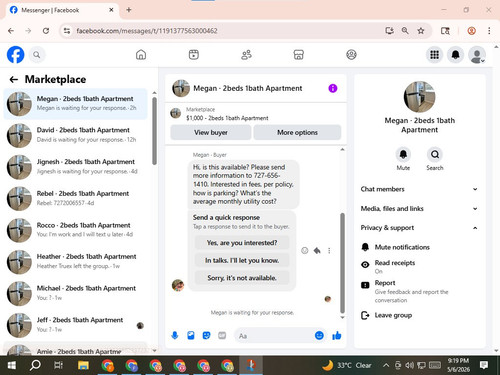Image resolution: width=500 pixels, height=375 pixels.
Task: Send quick reply Sorry, it's not available.
Action: tap(242, 278)
